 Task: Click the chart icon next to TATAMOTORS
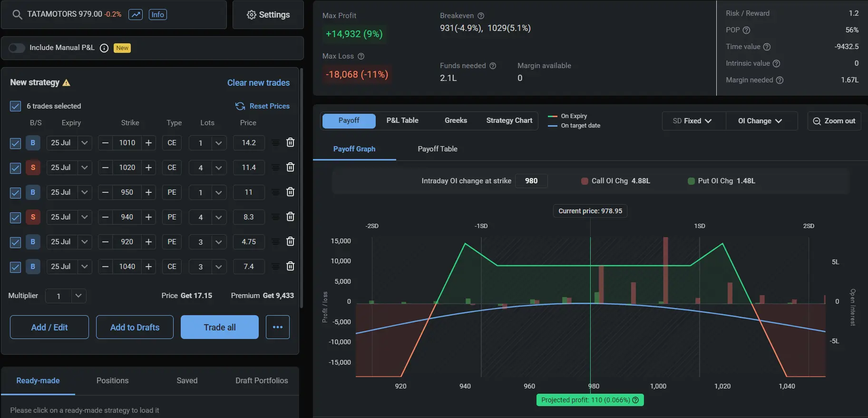point(136,14)
